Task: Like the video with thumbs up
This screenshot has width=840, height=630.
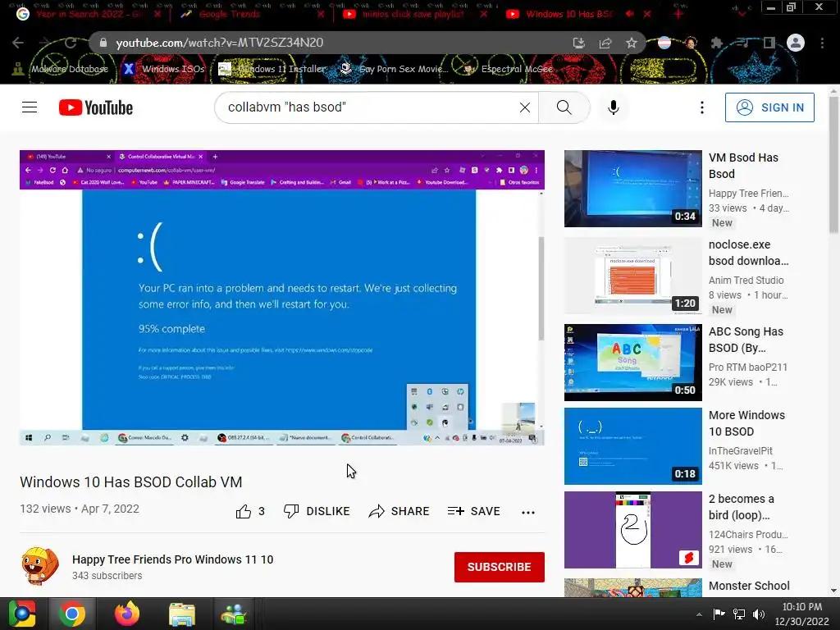Action: click(x=250, y=512)
